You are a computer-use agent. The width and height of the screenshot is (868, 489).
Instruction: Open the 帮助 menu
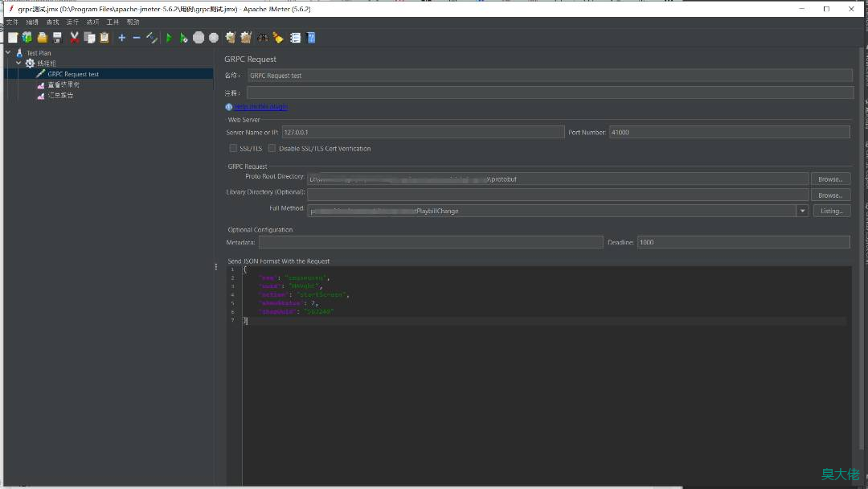[x=133, y=23]
